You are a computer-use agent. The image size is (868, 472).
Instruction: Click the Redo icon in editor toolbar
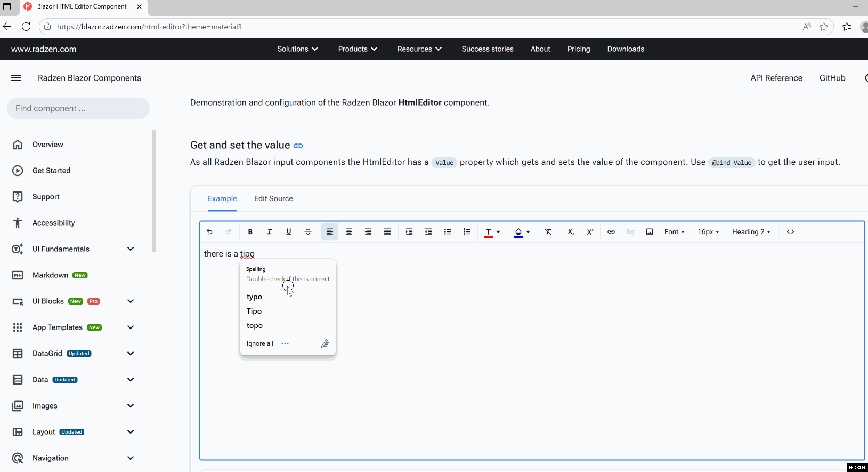(x=229, y=232)
